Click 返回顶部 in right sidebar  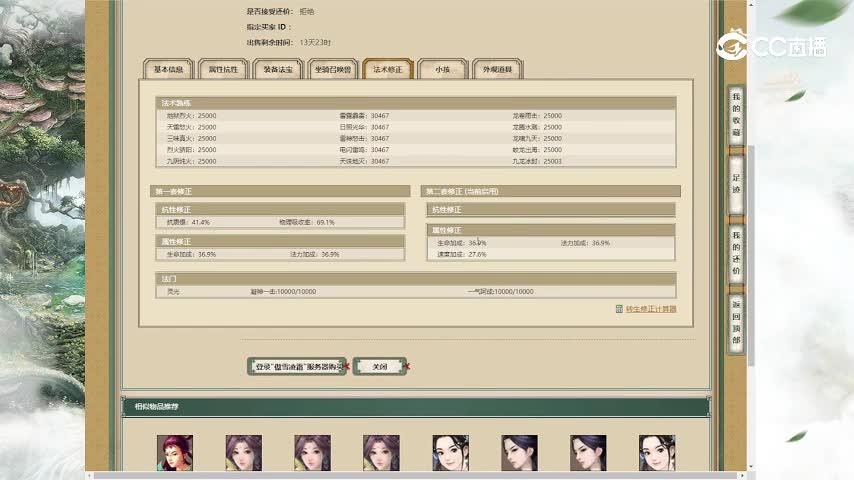(x=736, y=320)
